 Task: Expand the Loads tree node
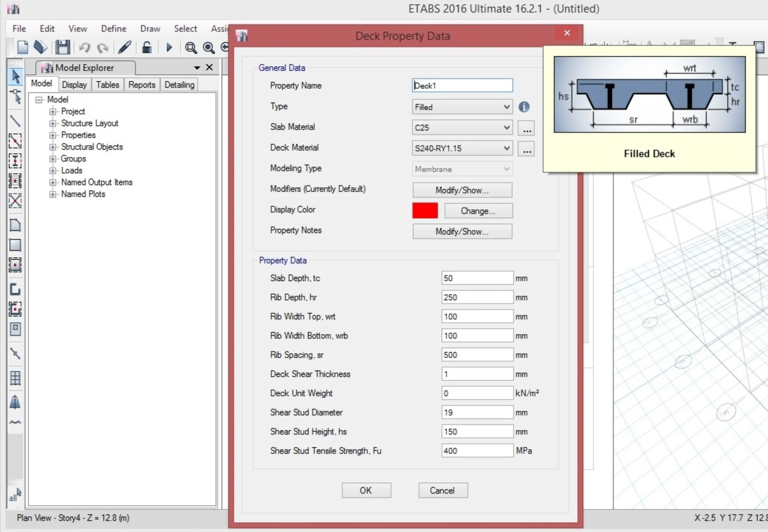point(52,171)
